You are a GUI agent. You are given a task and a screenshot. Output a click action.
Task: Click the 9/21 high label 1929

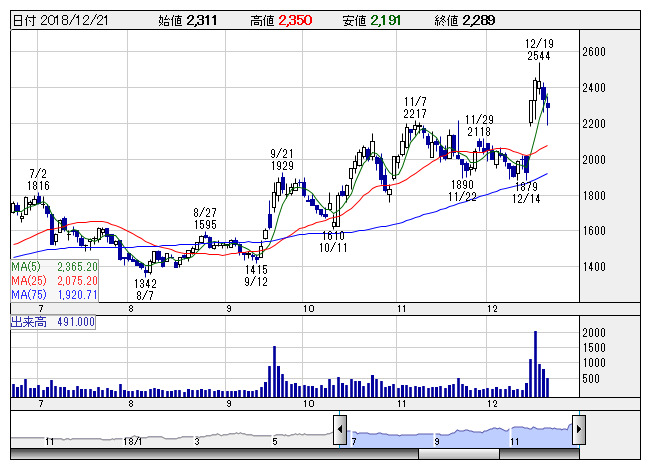[282, 165]
